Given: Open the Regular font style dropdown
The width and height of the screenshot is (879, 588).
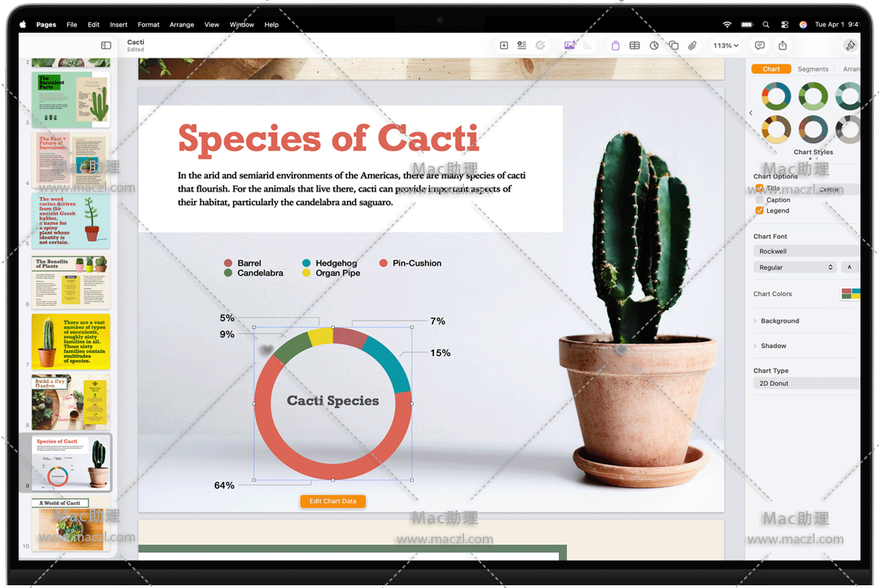Looking at the screenshot, I should (795, 267).
